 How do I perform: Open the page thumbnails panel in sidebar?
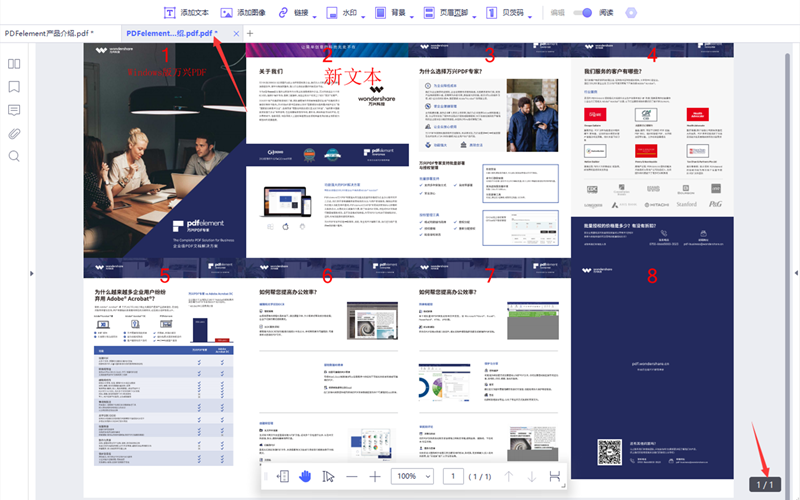(x=14, y=63)
